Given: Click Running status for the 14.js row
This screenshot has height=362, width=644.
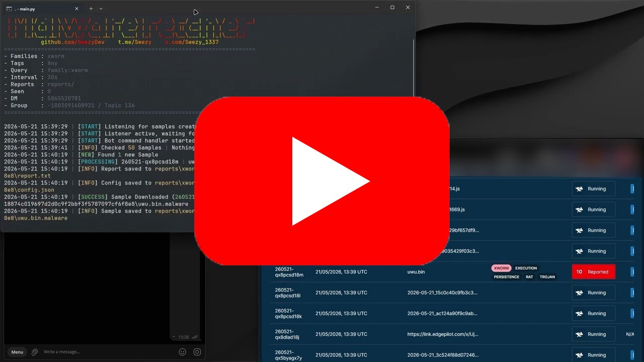Looking at the screenshot, I should [594, 189].
